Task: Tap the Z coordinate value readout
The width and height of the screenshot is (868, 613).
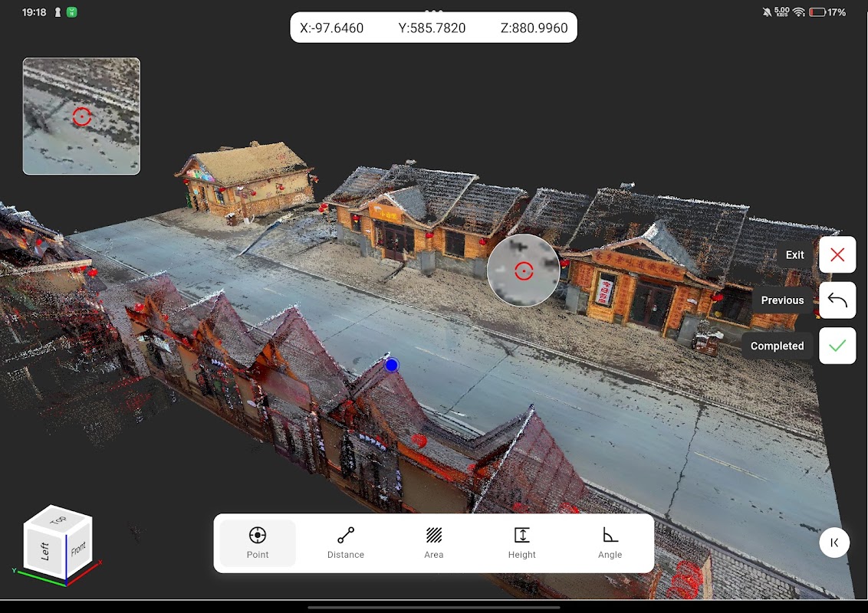Action: [534, 28]
